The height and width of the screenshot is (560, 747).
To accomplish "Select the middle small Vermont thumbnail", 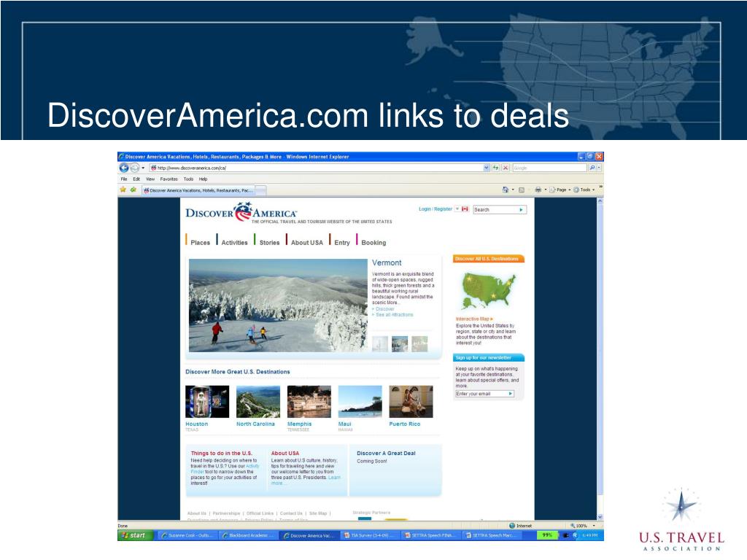I will (400, 344).
